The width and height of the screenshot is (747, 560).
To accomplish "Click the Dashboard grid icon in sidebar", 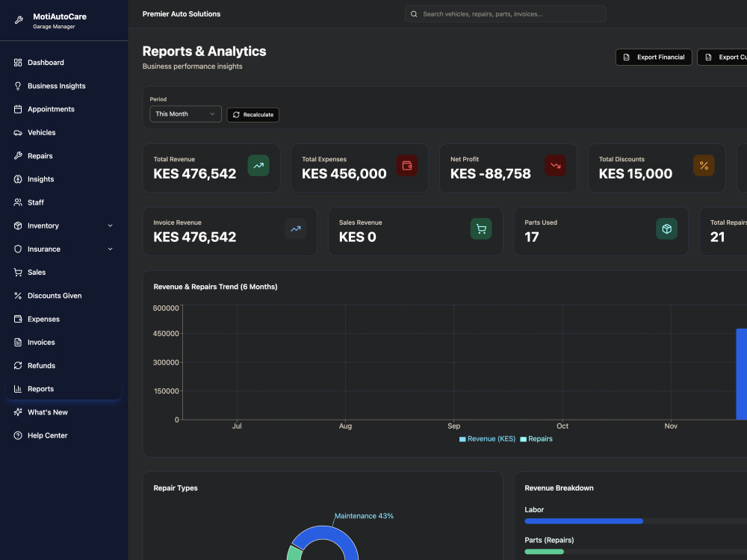I will [x=18, y=63].
